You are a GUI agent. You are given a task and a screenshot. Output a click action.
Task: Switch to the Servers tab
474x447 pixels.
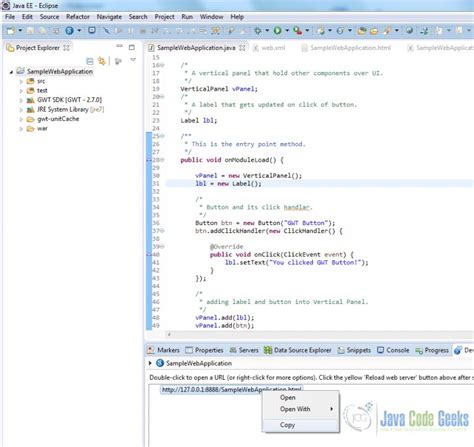click(x=244, y=350)
